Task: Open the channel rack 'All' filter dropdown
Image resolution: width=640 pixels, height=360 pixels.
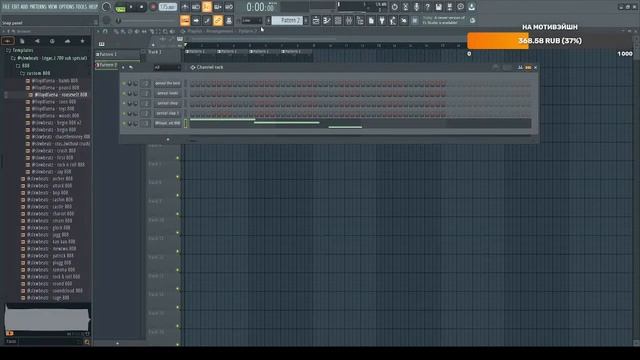Action: click(167, 67)
